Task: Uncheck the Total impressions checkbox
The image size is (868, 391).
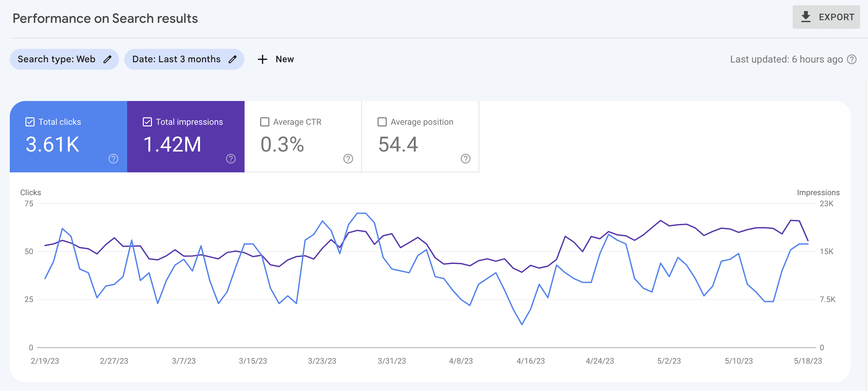Action: (x=147, y=122)
